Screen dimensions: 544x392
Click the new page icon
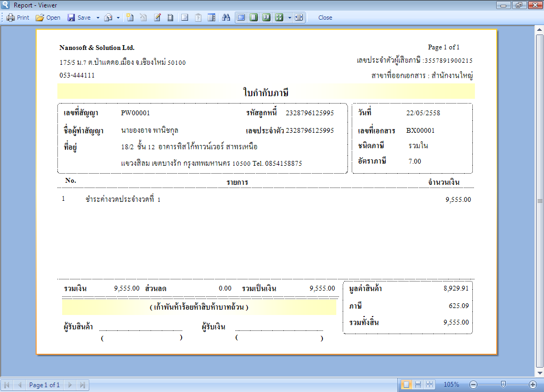(x=130, y=18)
